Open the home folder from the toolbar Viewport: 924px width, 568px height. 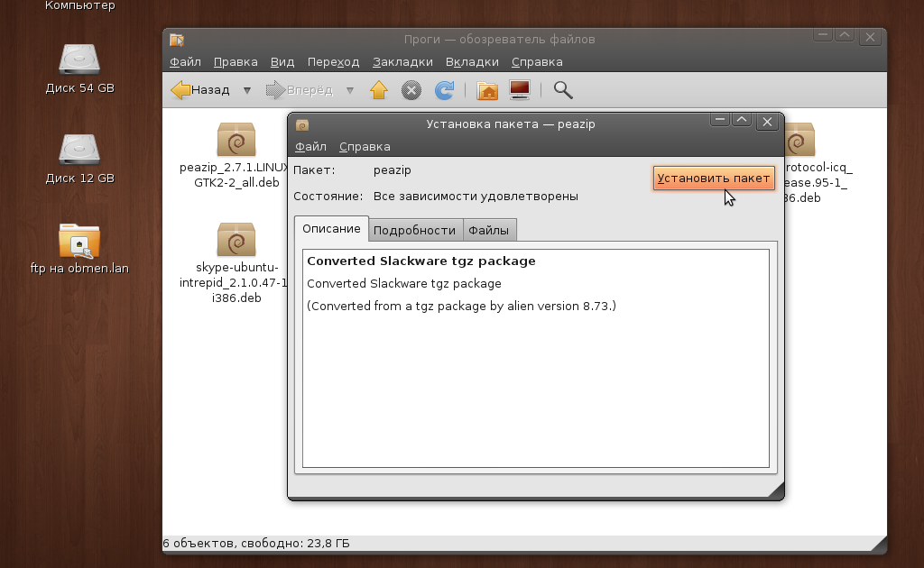coord(486,90)
